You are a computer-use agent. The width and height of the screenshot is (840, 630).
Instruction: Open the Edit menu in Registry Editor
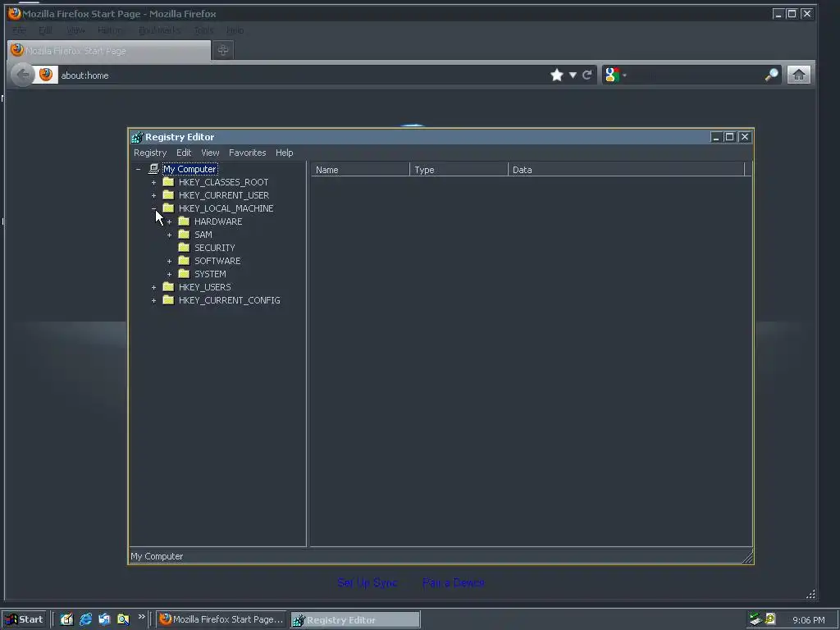pos(184,153)
